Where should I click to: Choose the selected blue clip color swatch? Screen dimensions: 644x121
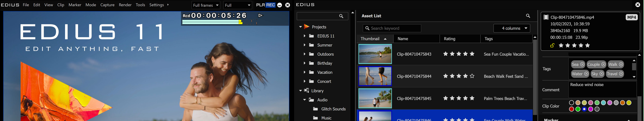tap(584, 109)
